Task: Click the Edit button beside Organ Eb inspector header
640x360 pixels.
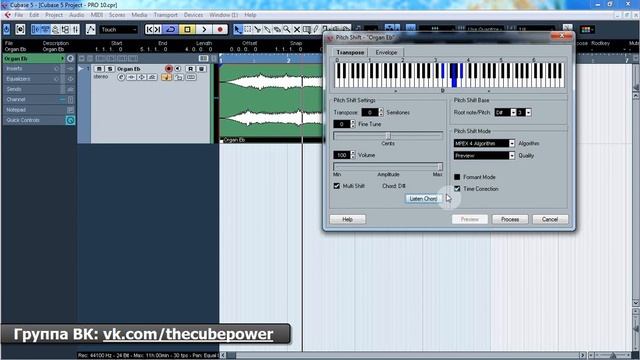Action: 70,58
